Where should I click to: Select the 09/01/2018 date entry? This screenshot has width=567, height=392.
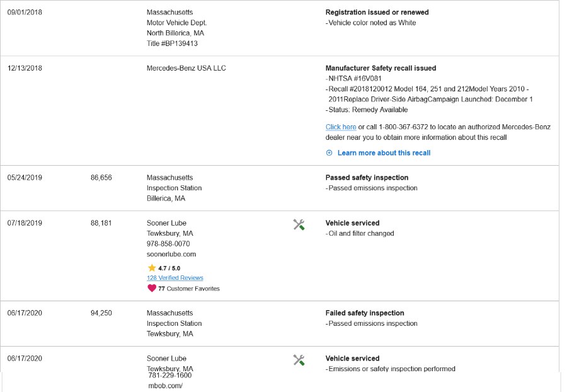tap(25, 13)
